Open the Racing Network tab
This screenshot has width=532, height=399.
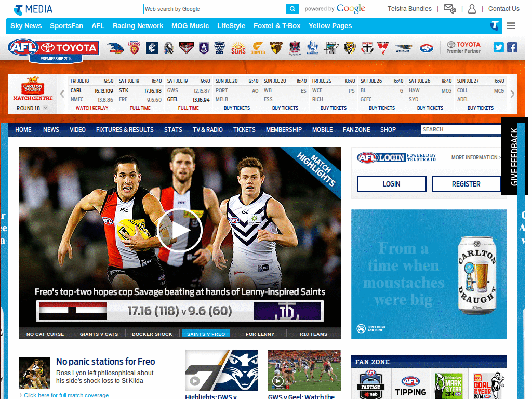point(138,26)
